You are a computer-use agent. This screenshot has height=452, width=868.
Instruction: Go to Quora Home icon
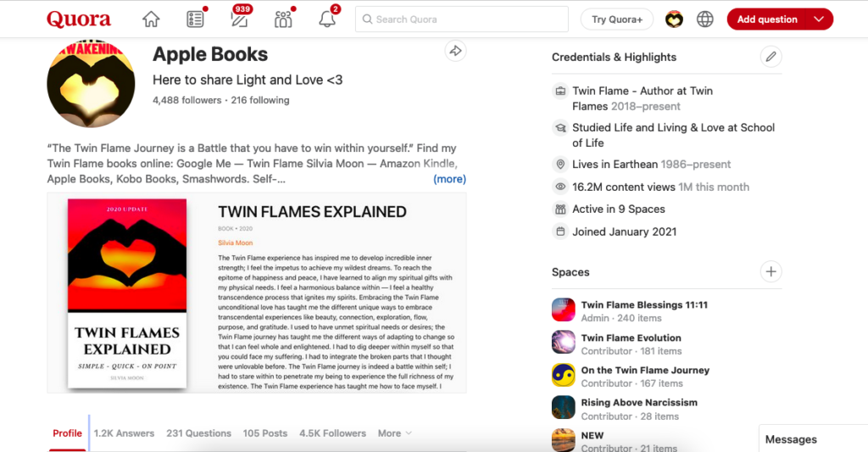[x=151, y=20]
